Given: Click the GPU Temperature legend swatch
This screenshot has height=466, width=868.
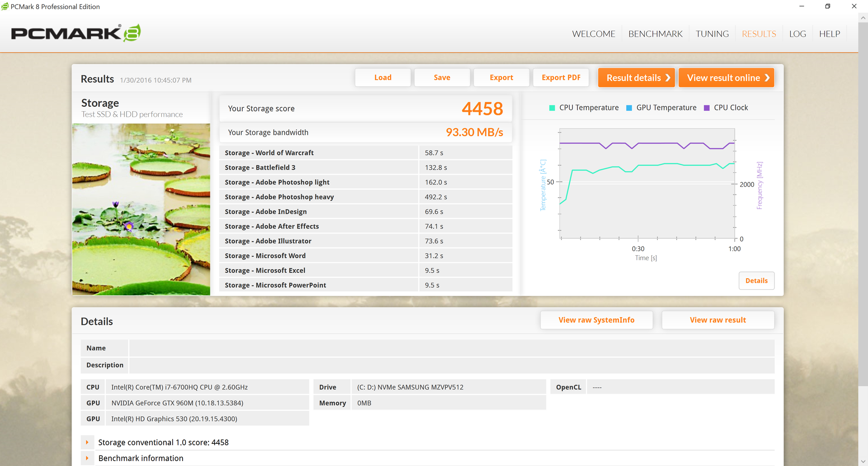Looking at the screenshot, I should 629,108.
